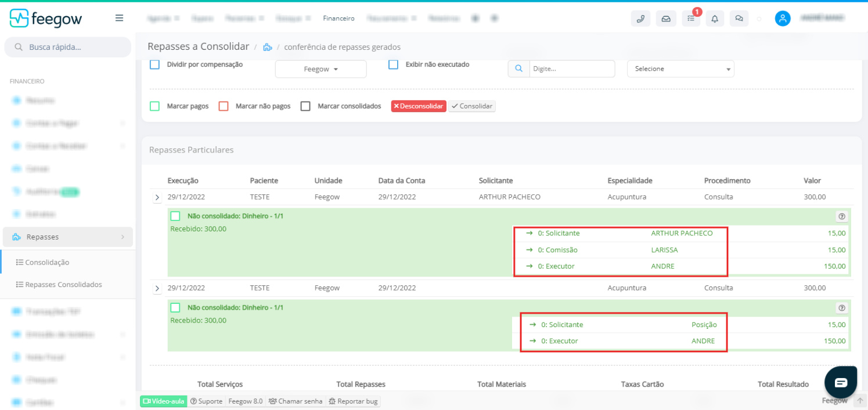
Task: Click help icon on second Dinheiro repasse block
Action: coord(842,308)
